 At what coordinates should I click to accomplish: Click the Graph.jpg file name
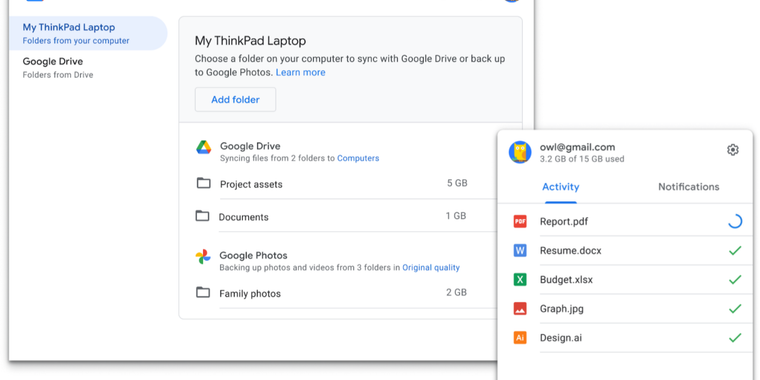coord(562,309)
